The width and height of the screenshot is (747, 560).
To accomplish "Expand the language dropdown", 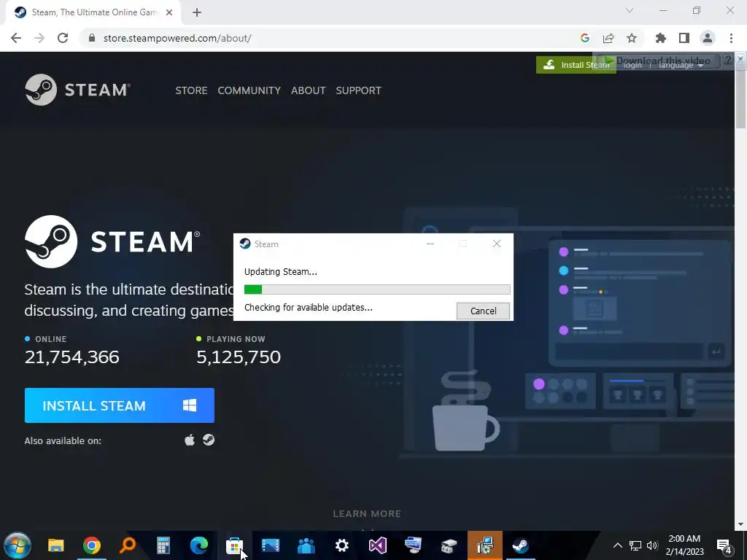I will (681, 65).
